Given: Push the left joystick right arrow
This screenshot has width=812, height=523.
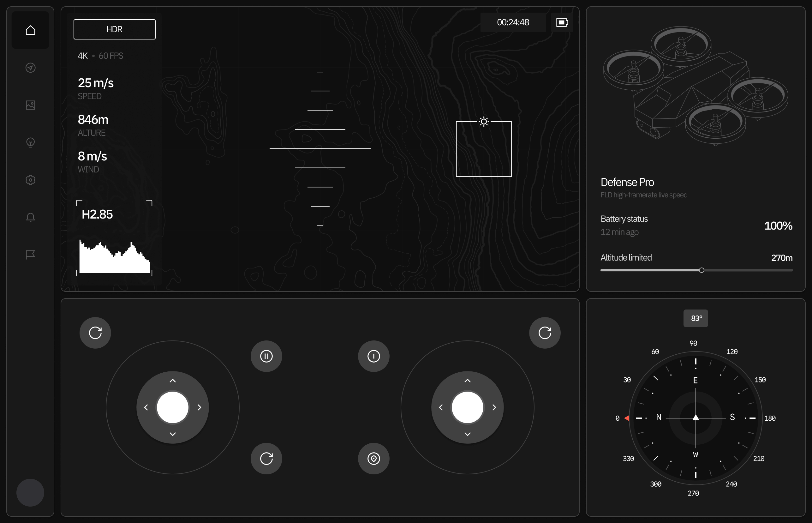Looking at the screenshot, I should 199,407.
